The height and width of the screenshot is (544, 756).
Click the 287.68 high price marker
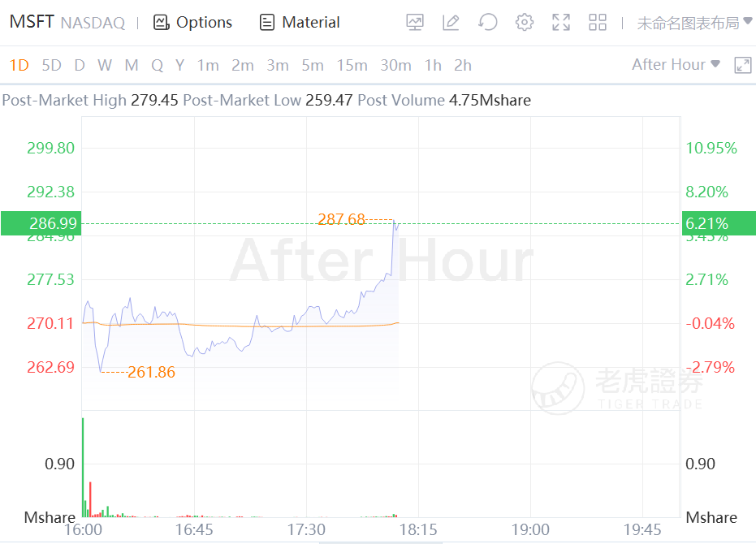coord(341,219)
